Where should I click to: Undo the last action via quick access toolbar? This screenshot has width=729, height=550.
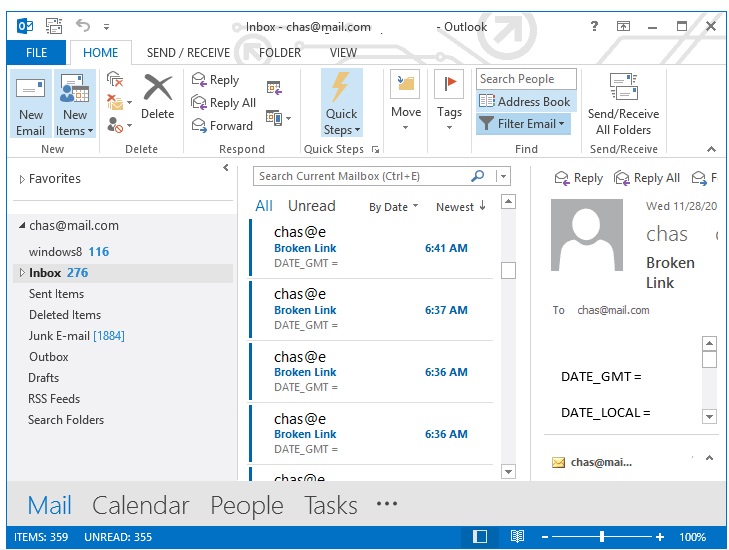coord(83,25)
